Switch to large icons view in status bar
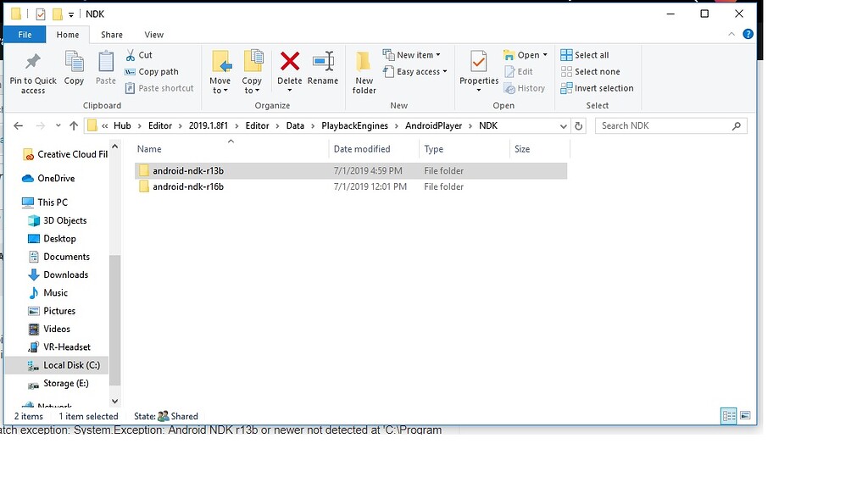 click(x=746, y=415)
